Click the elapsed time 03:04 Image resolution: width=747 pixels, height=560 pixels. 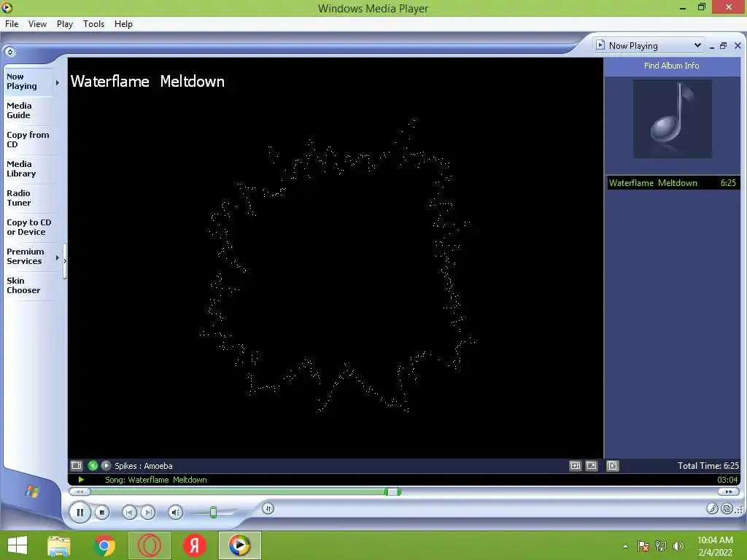[x=727, y=480]
